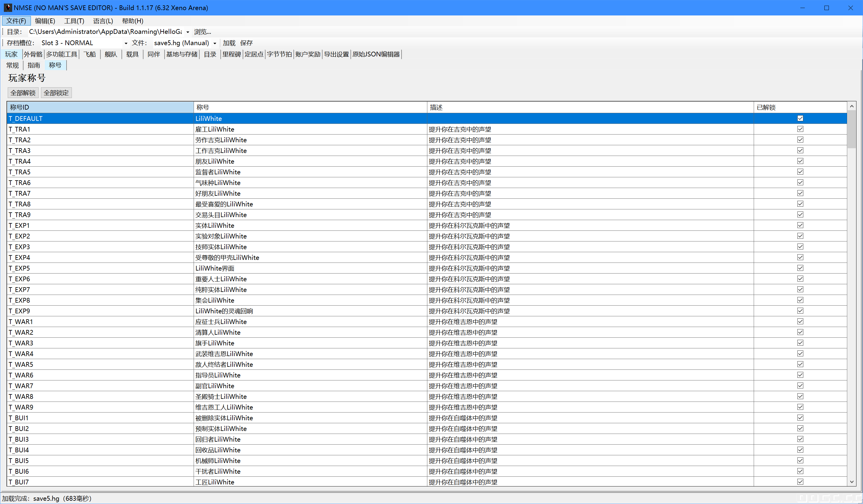Viewport: 863px width, 504px height.
Task: Click the 保存 toolbar button
Action: click(246, 43)
